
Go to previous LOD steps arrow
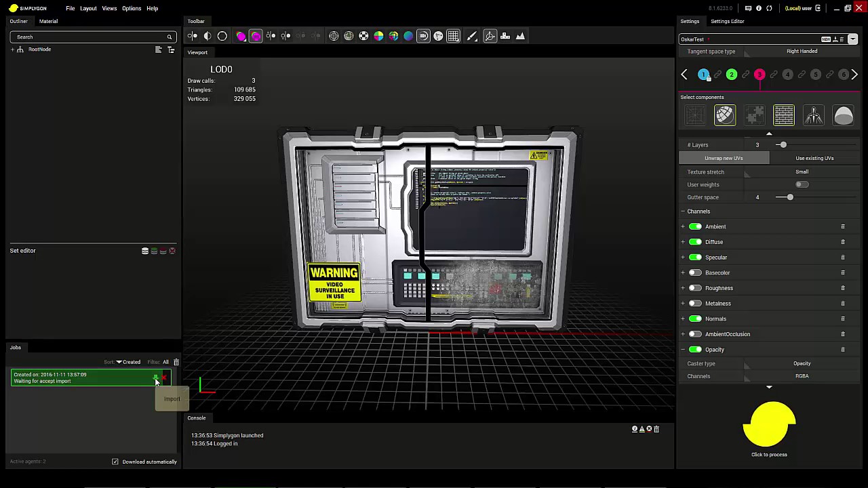tap(684, 75)
